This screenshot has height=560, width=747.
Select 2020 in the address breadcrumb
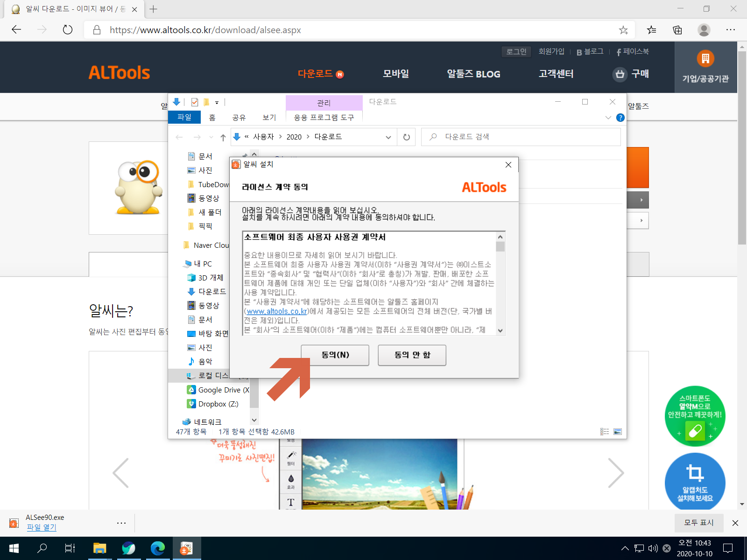coord(294,137)
